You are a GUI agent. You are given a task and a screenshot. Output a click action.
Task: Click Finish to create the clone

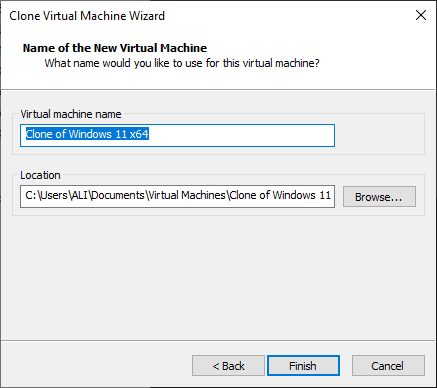pyautogui.click(x=303, y=366)
